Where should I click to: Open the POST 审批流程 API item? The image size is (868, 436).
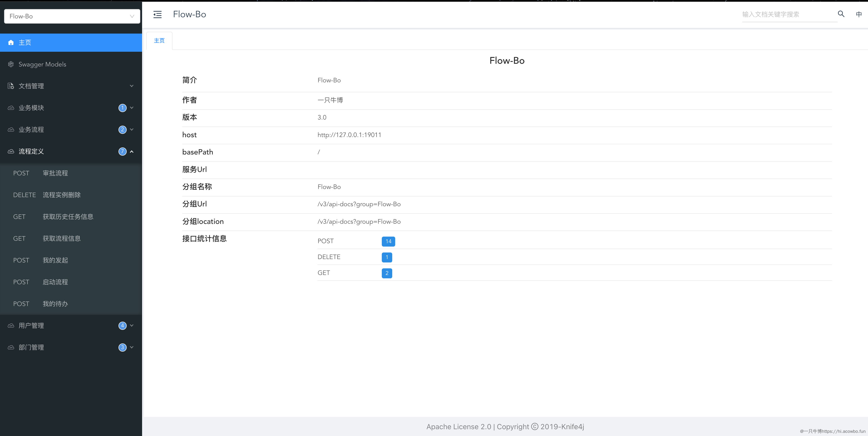[x=55, y=173]
